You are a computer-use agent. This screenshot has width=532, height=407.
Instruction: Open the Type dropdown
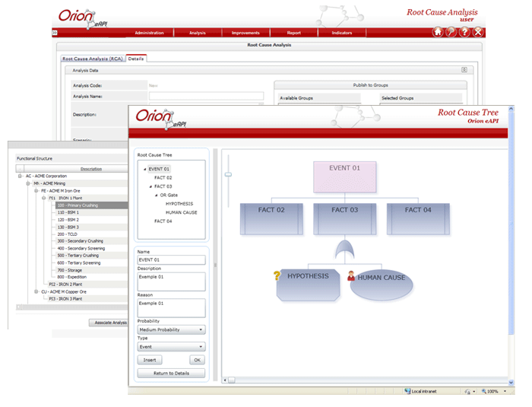tap(171, 347)
